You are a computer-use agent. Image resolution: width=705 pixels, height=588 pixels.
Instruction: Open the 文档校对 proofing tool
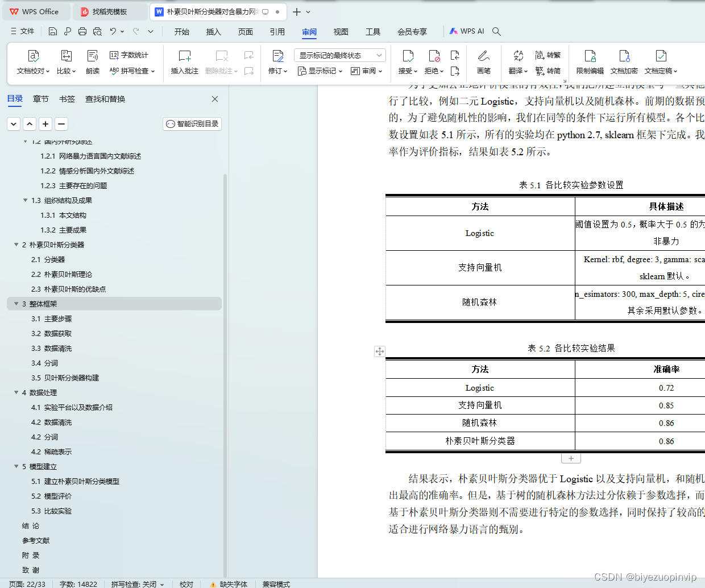pos(32,63)
